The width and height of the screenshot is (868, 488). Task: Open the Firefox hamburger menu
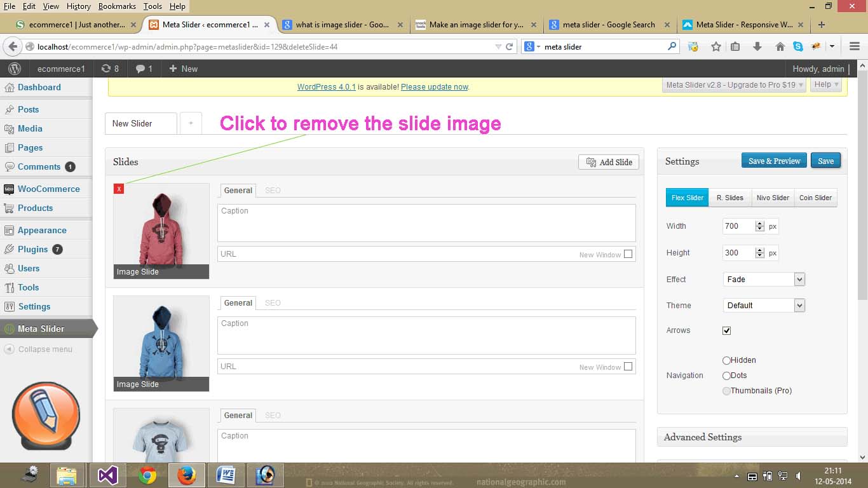854,46
